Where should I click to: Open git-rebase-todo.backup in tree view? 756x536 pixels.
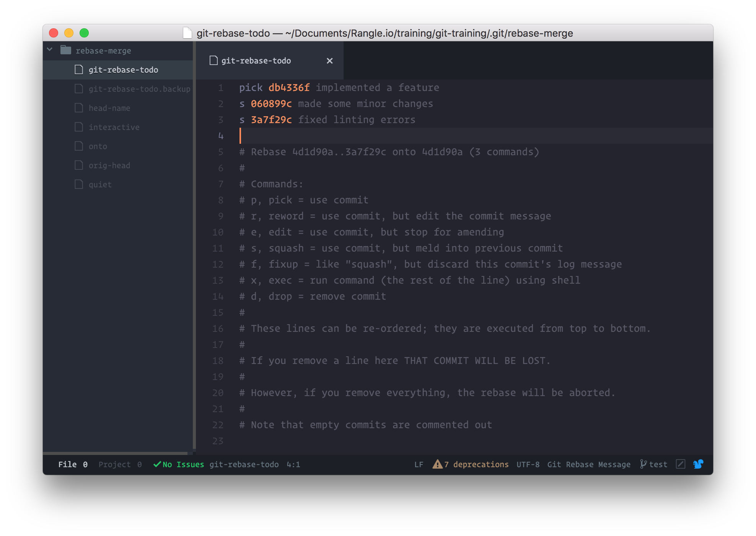[139, 89]
